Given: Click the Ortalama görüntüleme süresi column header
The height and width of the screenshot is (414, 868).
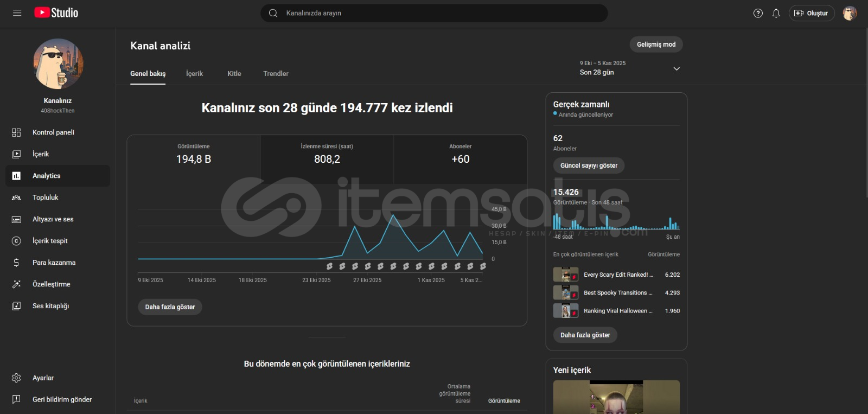Looking at the screenshot, I should (455, 394).
